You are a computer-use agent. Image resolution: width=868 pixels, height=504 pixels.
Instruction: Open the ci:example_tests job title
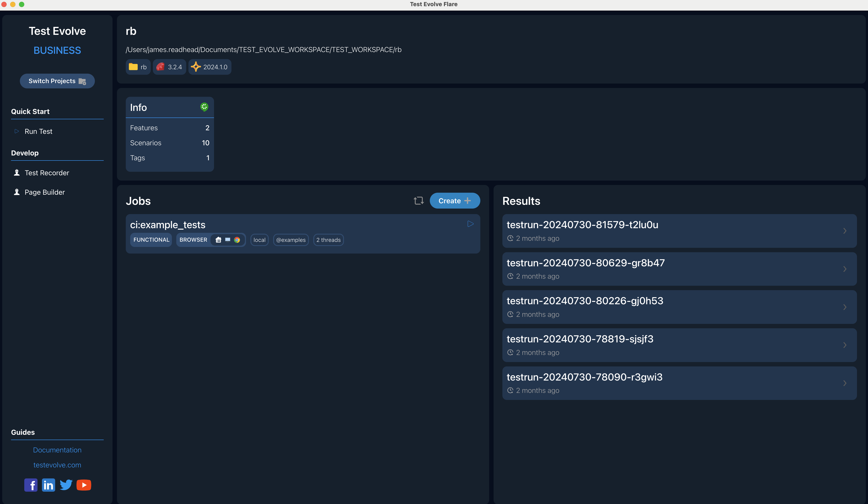click(168, 225)
